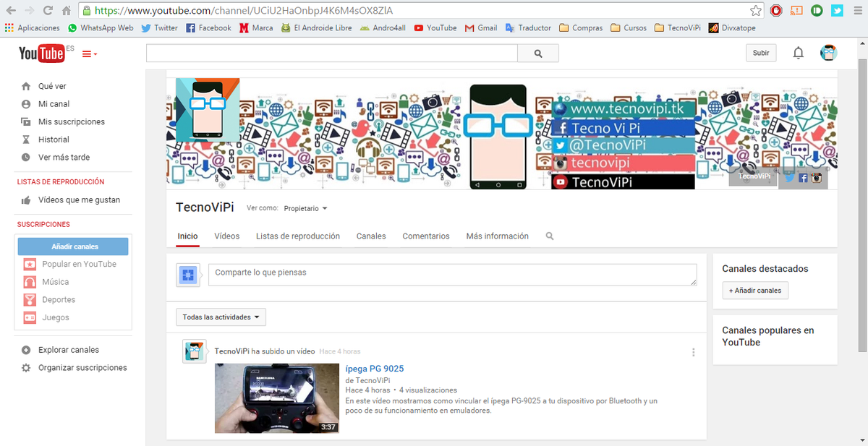Image resolution: width=868 pixels, height=446 pixels.
Task: Open the Marca bookmark
Action: click(256, 27)
